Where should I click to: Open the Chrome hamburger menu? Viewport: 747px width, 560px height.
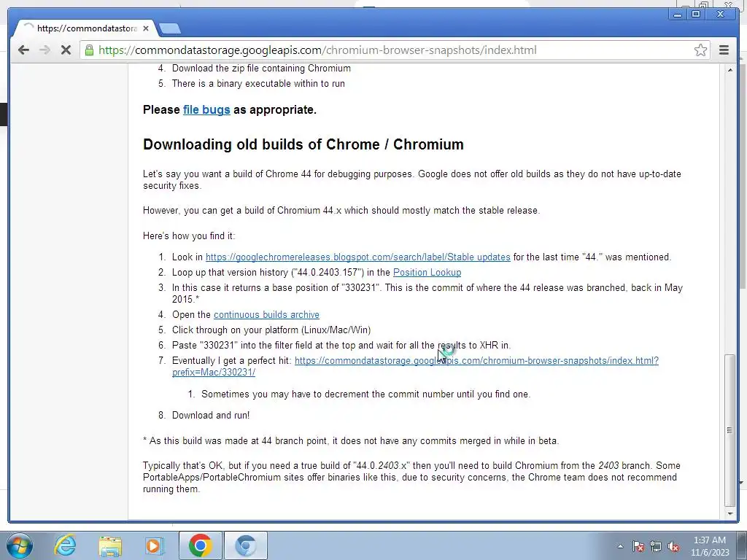click(724, 50)
